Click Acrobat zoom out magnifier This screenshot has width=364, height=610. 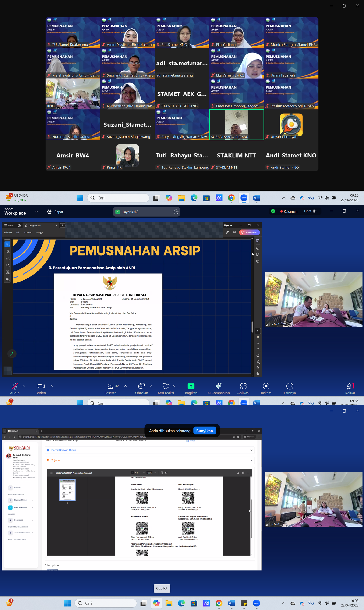pyautogui.click(x=258, y=374)
